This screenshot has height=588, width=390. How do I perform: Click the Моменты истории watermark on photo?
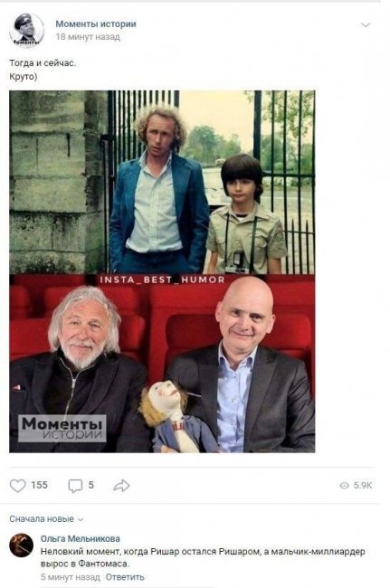pos(62,428)
